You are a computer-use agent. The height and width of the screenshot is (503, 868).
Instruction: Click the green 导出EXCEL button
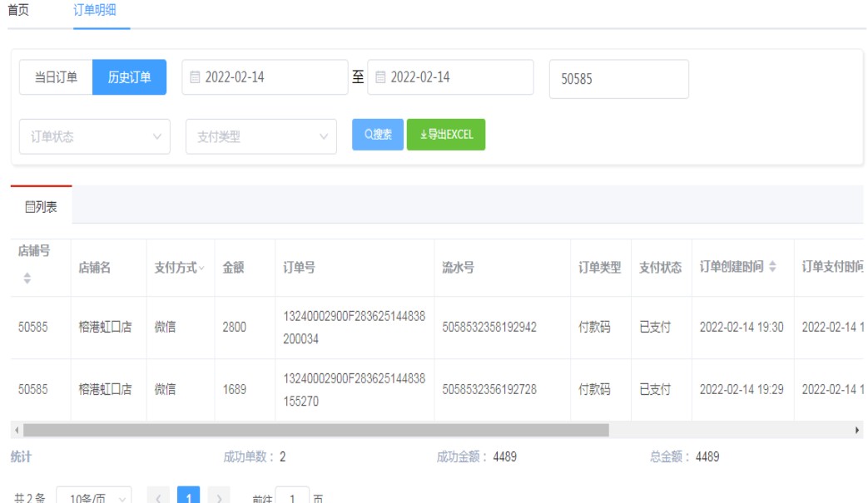(x=446, y=135)
